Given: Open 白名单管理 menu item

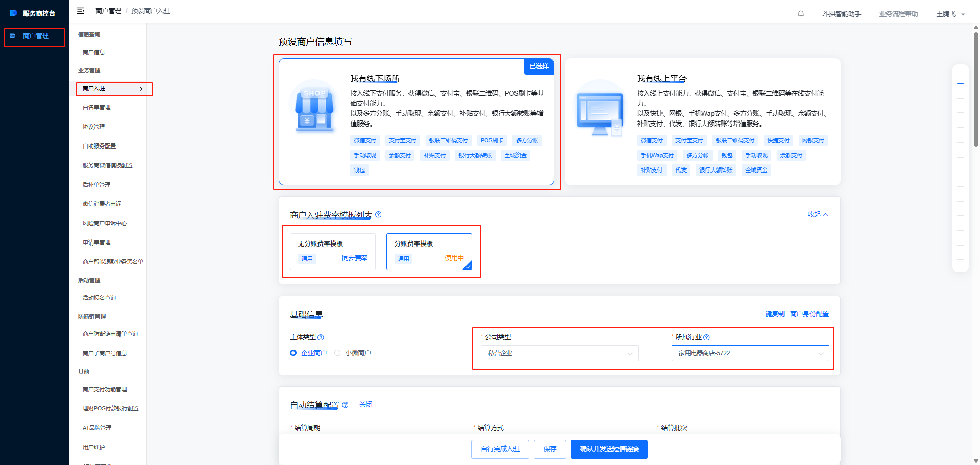Looking at the screenshot, I should click(96, 107).
